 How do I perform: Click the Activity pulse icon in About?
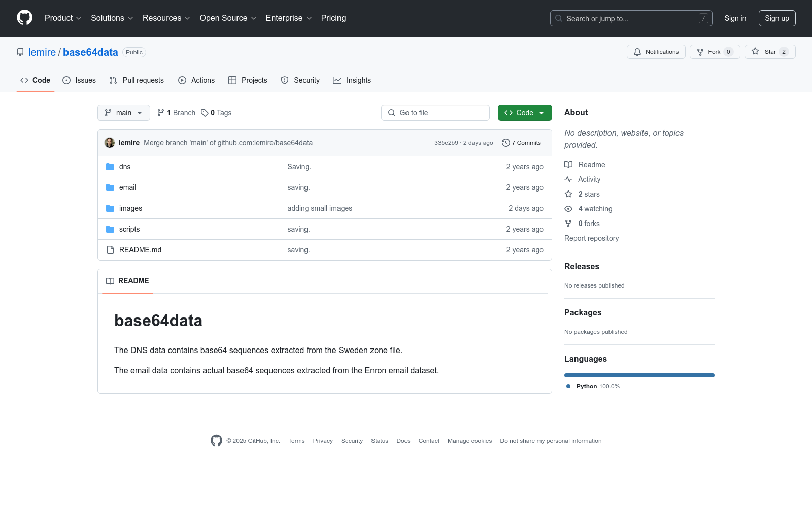[568, 179]
